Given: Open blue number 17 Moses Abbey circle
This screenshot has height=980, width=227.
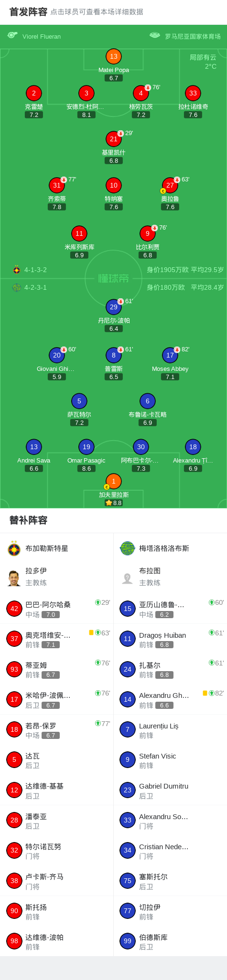Looking at the screenshot, I should coord(170,355).
